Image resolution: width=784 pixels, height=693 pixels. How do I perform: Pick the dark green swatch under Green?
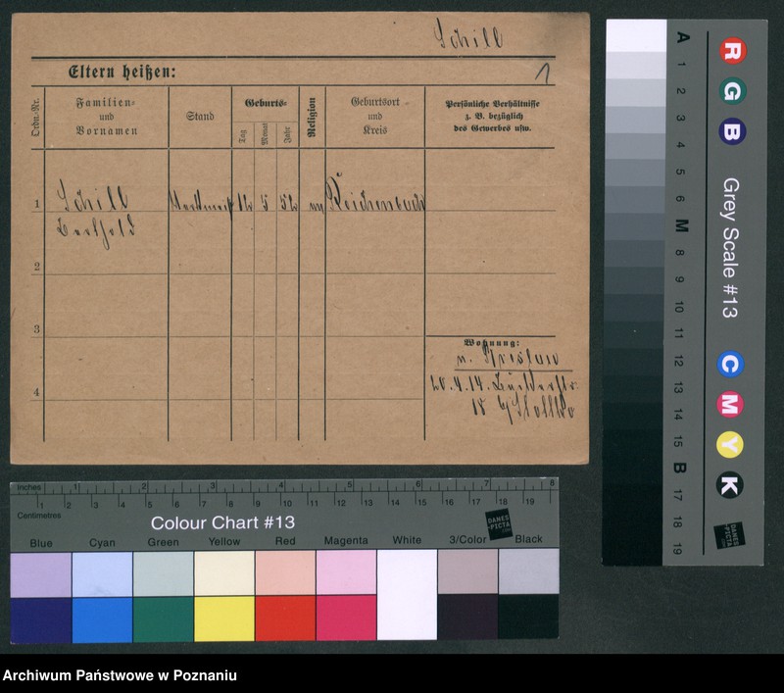163,619
